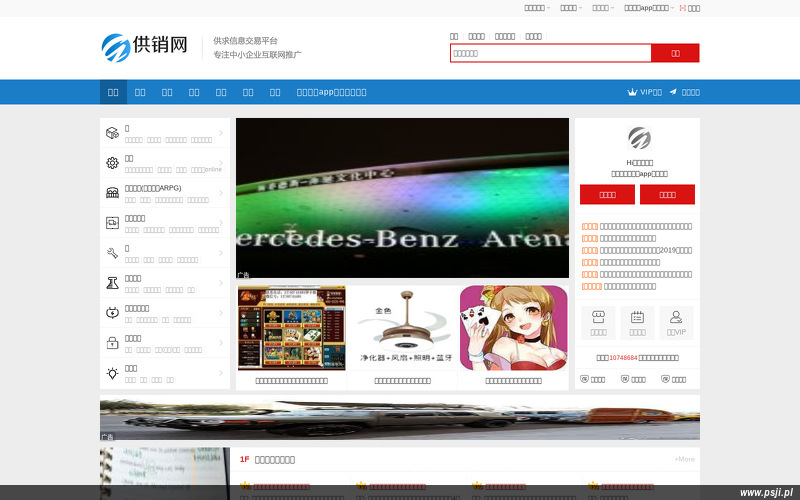Click the 'online' subcategory link
The image size is (800, 500).
click(x=206, y=170)
